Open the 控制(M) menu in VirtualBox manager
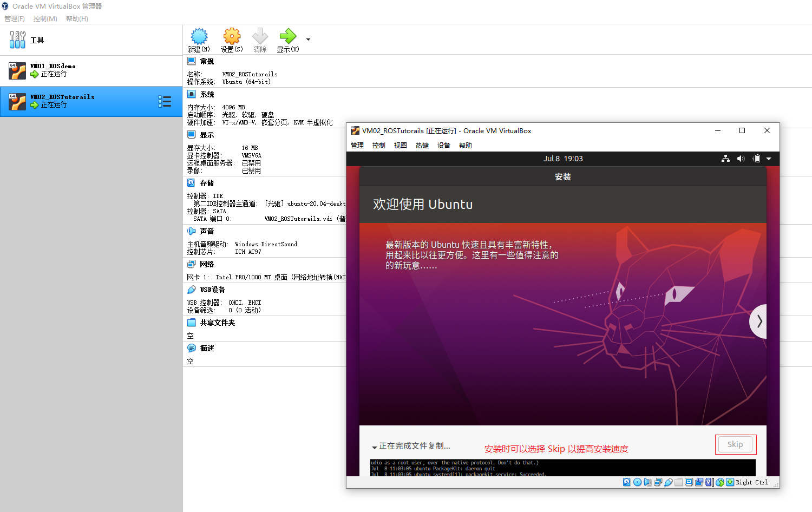812x512 pixels. coord(45,18)
